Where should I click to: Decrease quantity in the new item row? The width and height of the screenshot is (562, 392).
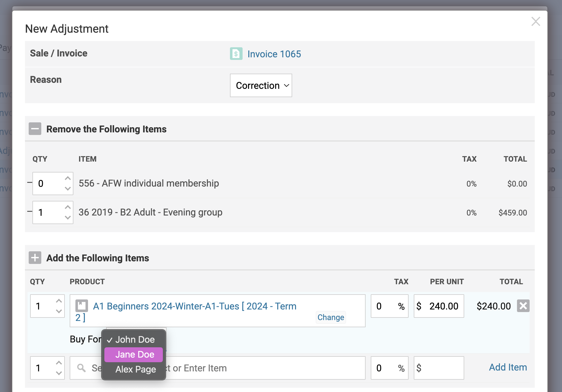(x=59, y=373)
